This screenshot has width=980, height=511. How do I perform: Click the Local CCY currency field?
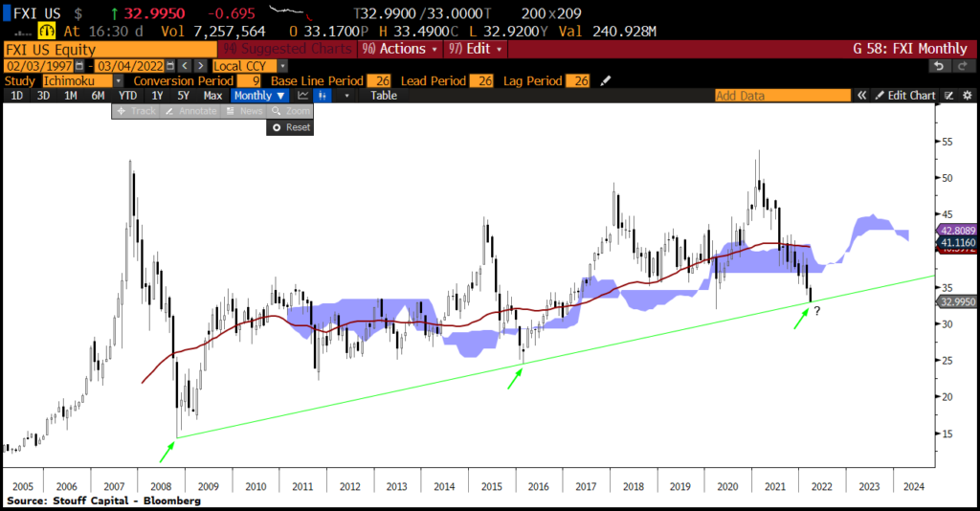tap(244, 66)
